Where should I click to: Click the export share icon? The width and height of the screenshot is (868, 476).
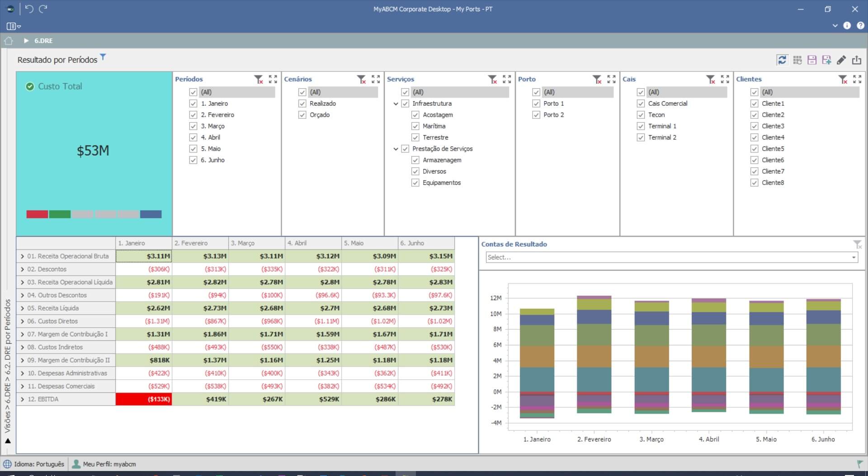coord(856,60)
